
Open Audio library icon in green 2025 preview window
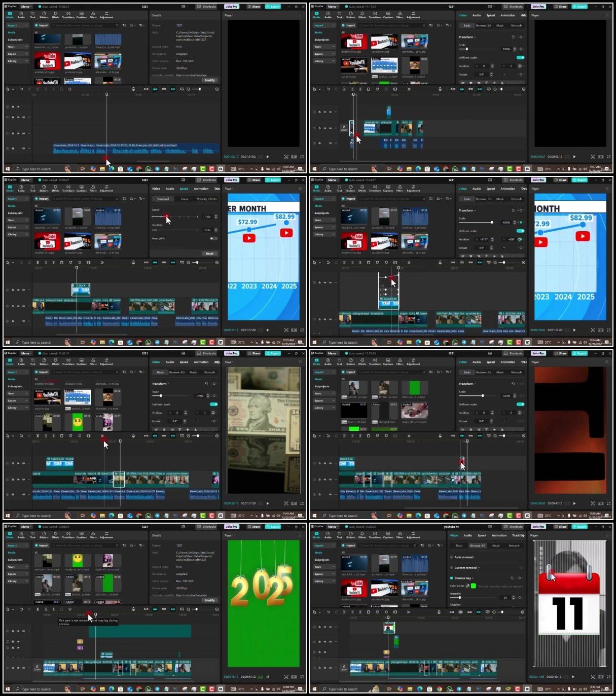coord(21,535)
